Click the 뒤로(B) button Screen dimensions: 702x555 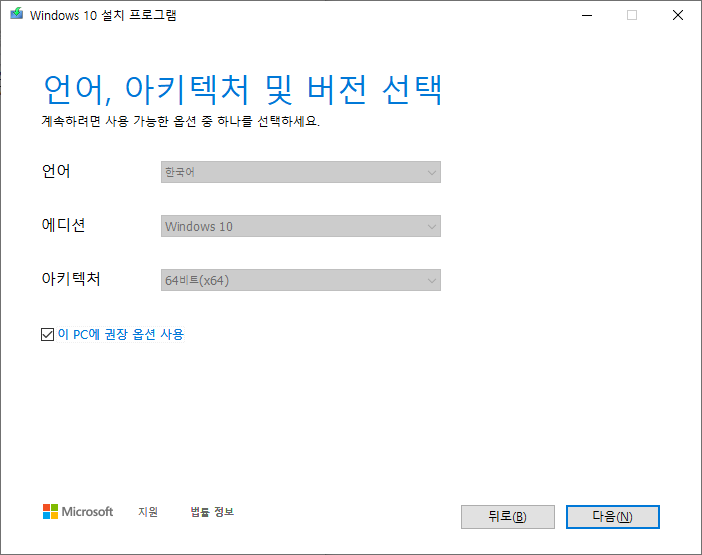(x=508, y=517)
